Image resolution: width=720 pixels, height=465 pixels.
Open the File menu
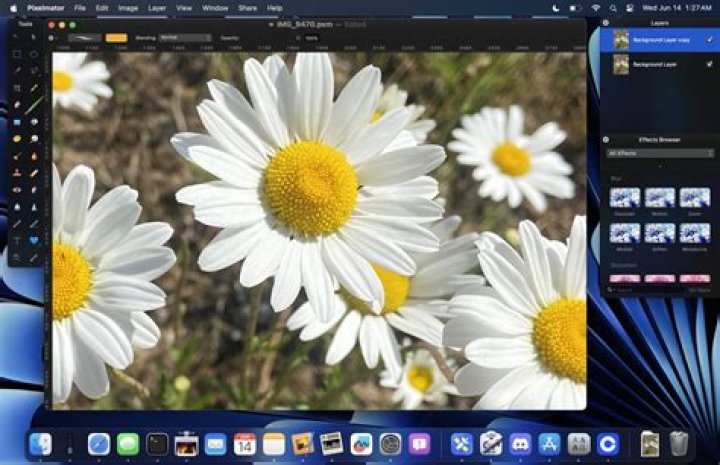80,8
